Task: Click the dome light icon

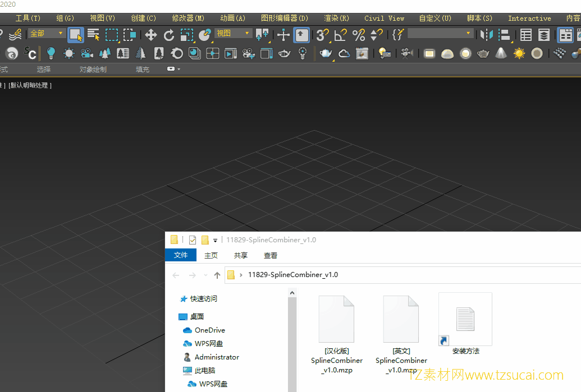Action: point(447,53)
